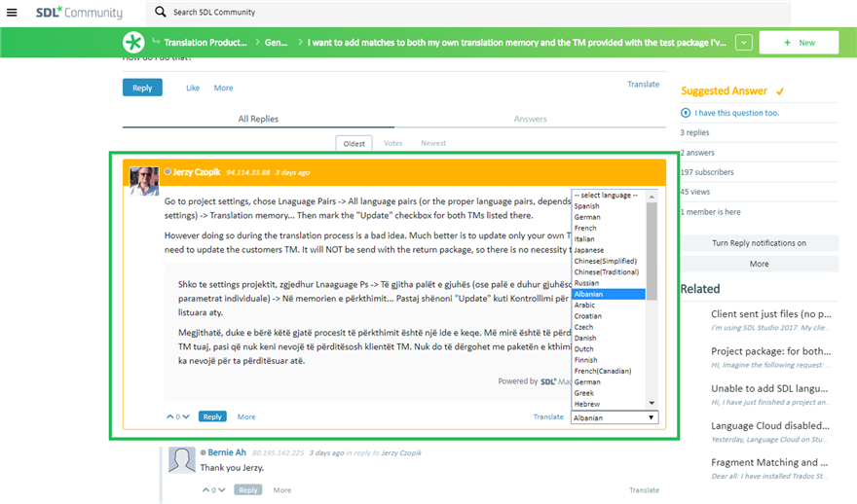Click the Suggested Answer checkmark
Screen dimensions: 857x504
[x=780, y=91]
